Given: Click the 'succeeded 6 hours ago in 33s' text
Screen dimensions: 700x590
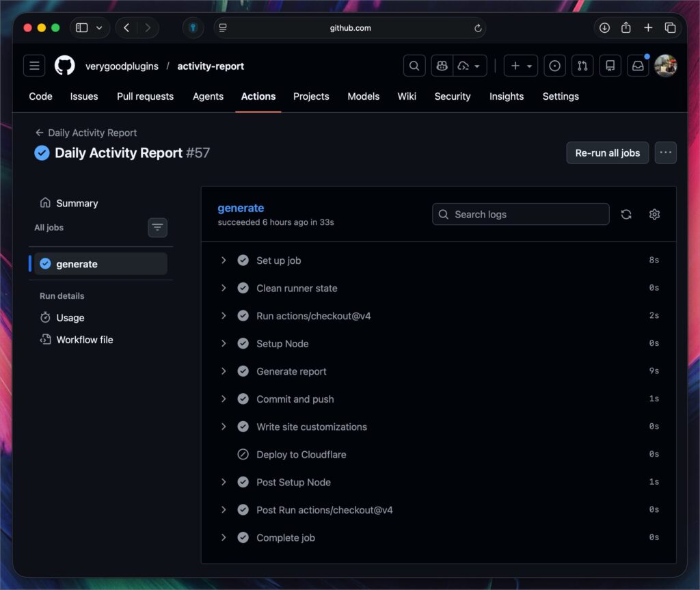Looking at the screenshot, I should [275, 222].
